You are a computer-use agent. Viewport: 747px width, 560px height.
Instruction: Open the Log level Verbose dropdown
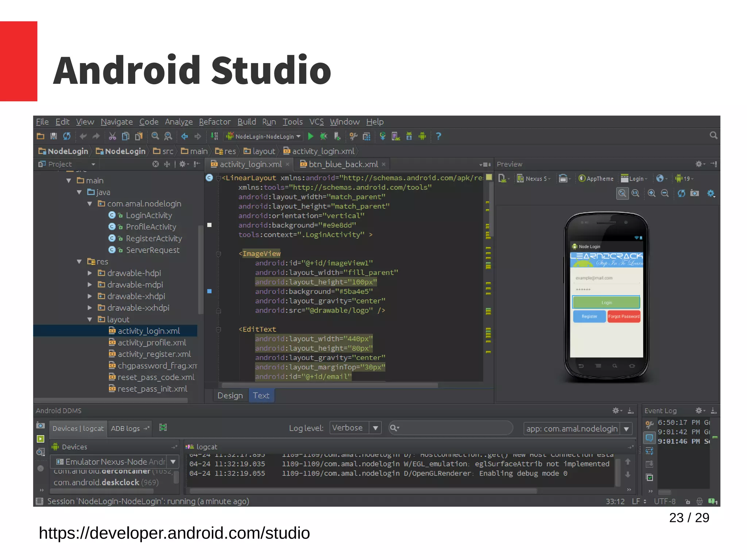[355, 428]
